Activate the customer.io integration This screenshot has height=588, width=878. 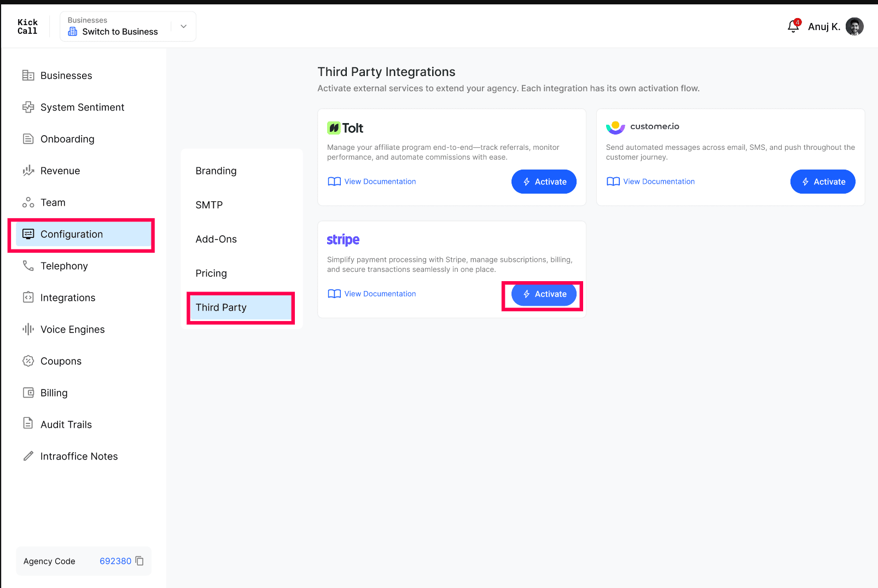[x=823, y=182]
